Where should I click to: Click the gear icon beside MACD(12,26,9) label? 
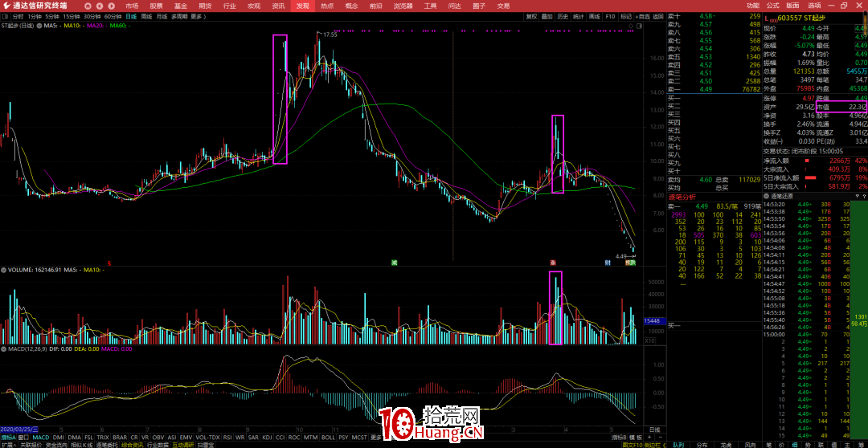pyautogui.click(x=3, y=349)
